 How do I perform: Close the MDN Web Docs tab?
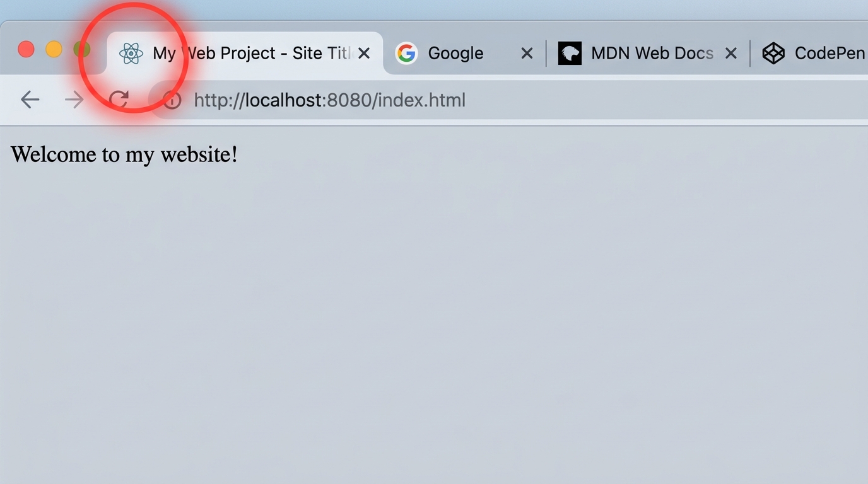pos(730,54)
